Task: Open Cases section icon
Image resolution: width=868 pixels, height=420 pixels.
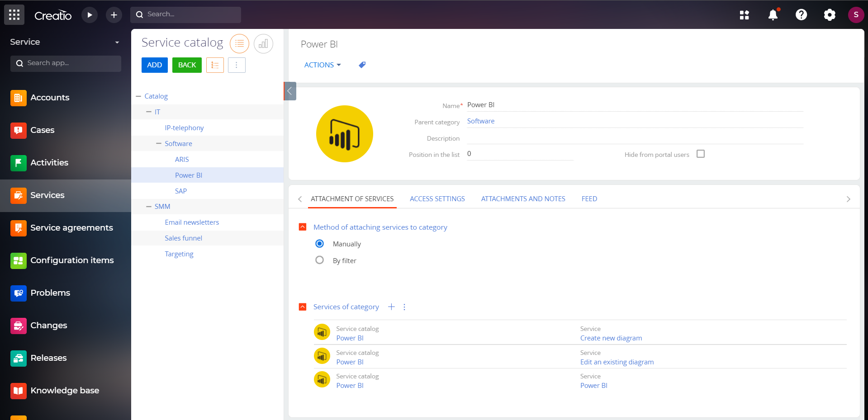Action: 18,130
